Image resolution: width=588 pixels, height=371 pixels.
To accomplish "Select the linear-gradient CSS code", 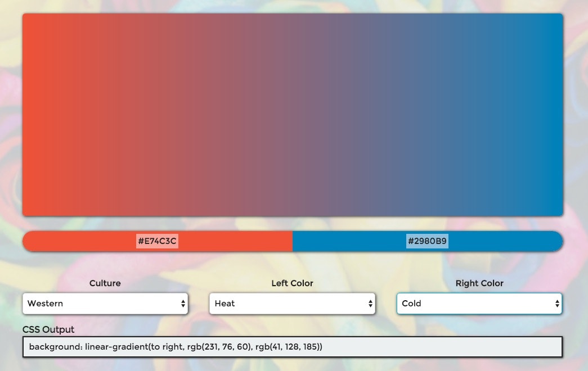I will [x=177, y=347].
